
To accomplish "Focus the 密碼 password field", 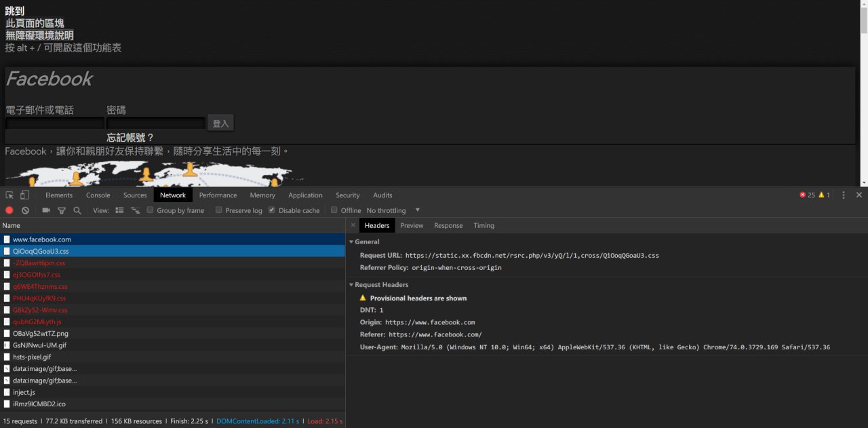I will coord(156,123).
